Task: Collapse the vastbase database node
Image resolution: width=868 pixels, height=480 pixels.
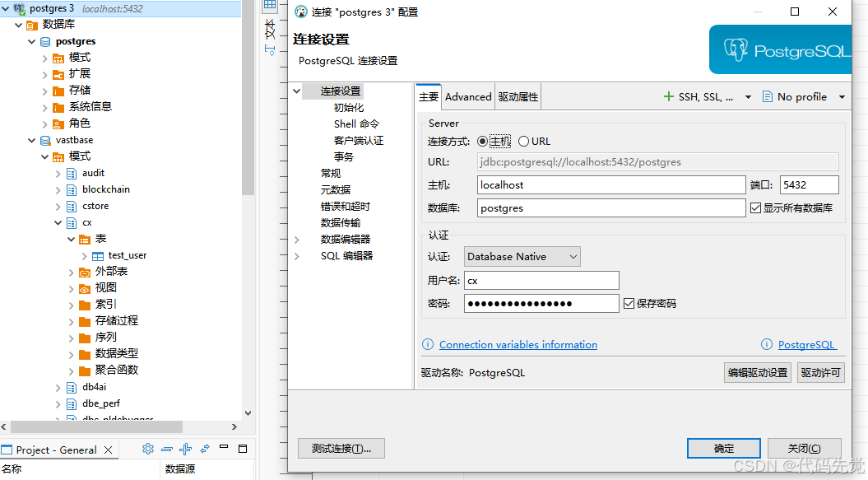Action: [x=32, y=141]
